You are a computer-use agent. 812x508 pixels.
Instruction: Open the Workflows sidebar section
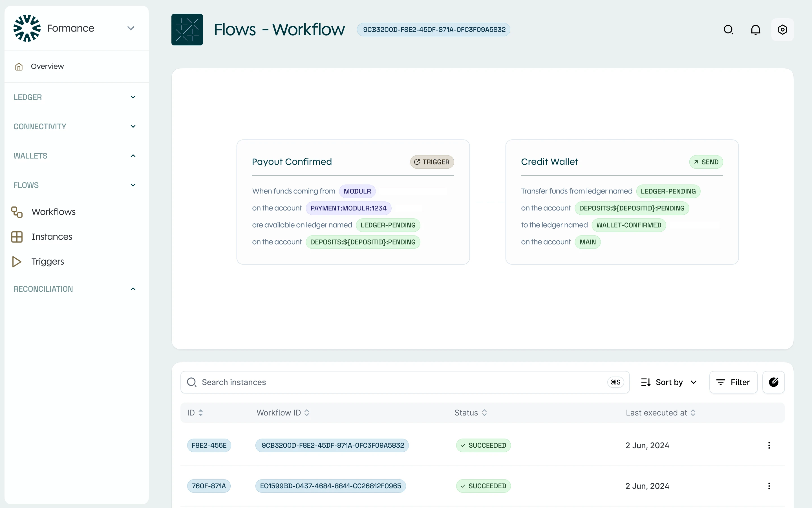[x=53, y=212]
